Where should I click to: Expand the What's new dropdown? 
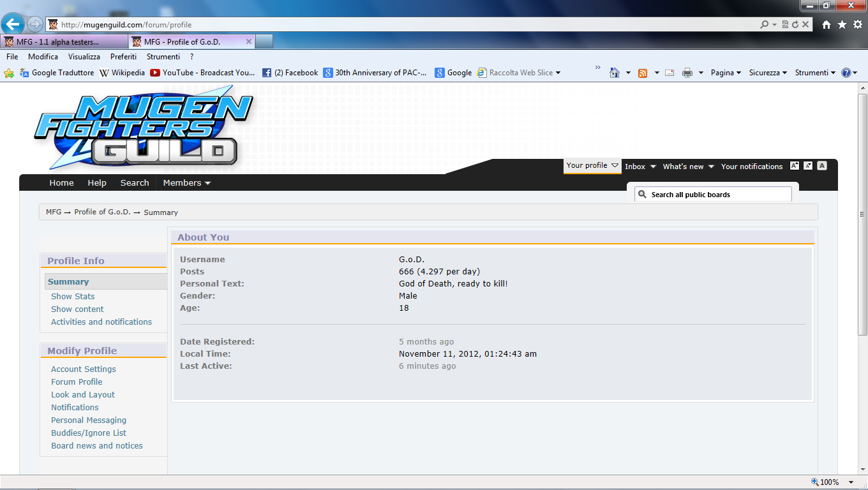click(688, 167)
